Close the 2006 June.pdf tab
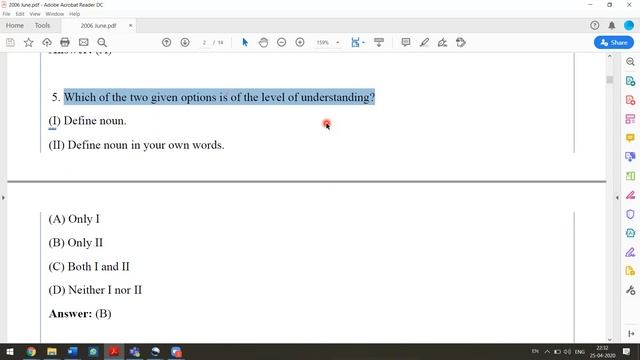This screenshot has width=640, height=360. pyautogui.click(x=131, y=25)
